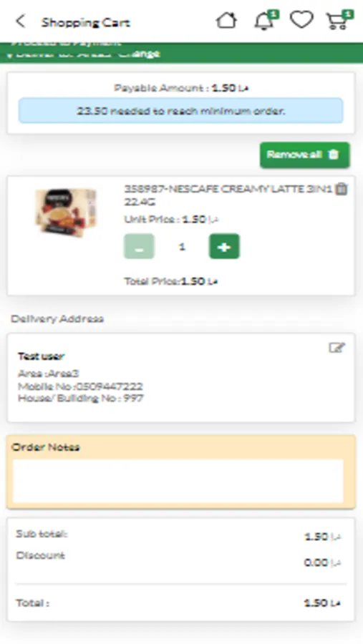Decrease Nescafe quantity with minus button

[139, 246]
